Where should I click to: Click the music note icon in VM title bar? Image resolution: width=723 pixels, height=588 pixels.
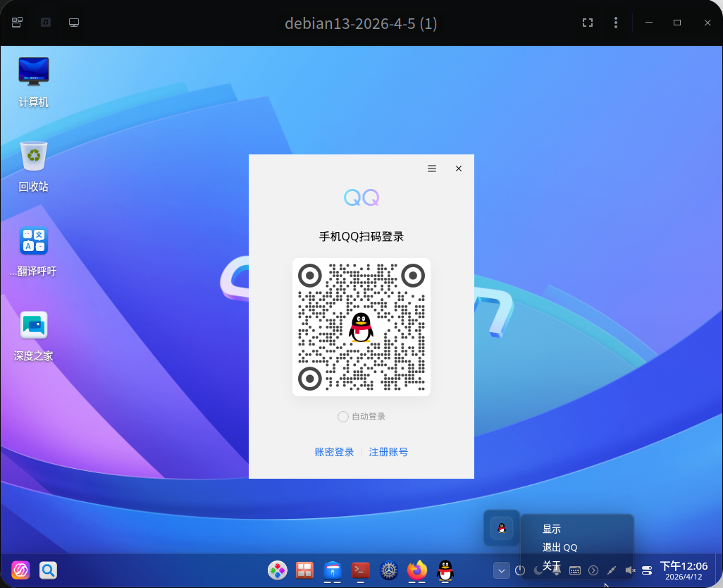(x=46, y=22)
